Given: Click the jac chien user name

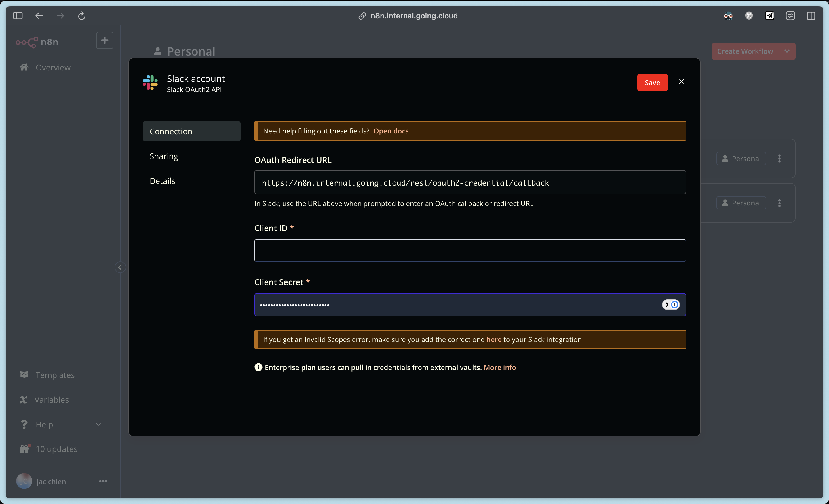Looking at the screenshot, I should coord(52,482).
